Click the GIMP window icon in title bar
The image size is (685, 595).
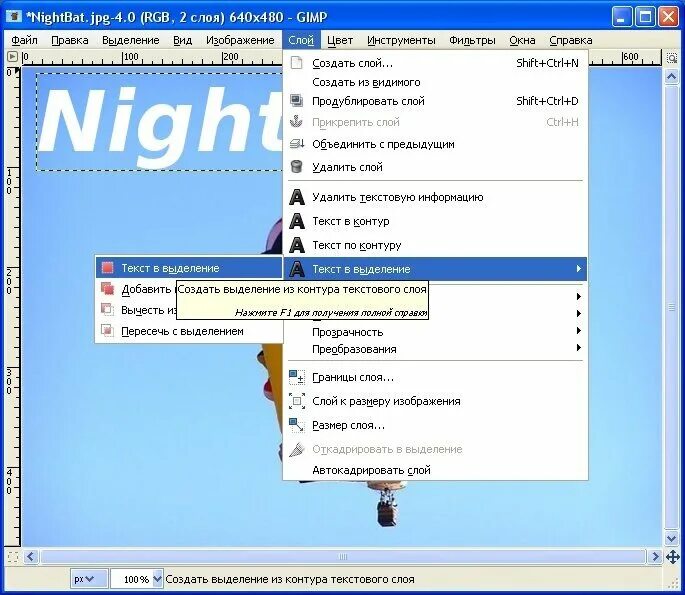click(x=14, y=16)
